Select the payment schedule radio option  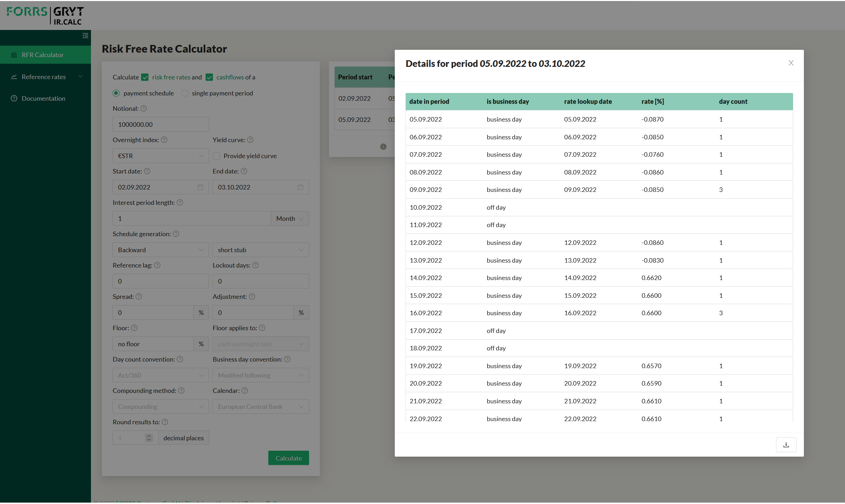tap(116, 93)
